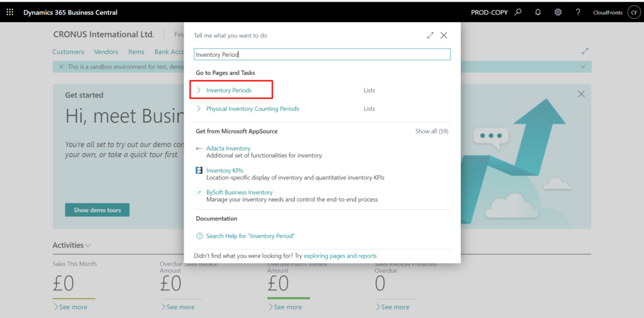The image size is (644, 318).
Task: Click Dynamics 365 Business Central title
Action: pyautogui.click(x=70, y=13)
